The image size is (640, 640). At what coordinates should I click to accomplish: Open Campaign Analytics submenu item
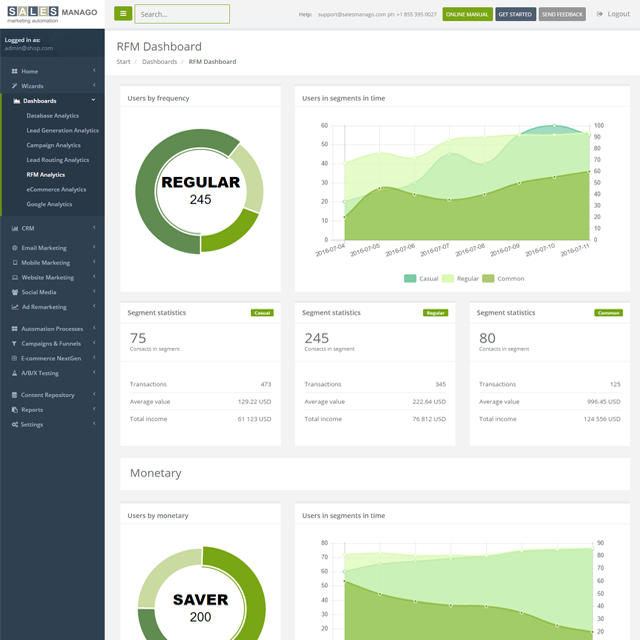click(x=53, y=145)
